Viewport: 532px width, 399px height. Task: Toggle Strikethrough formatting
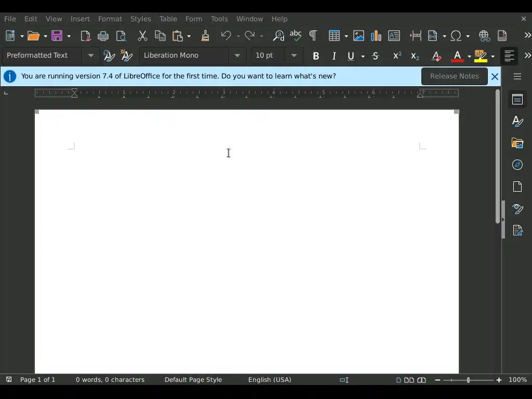tap(375, 56)
